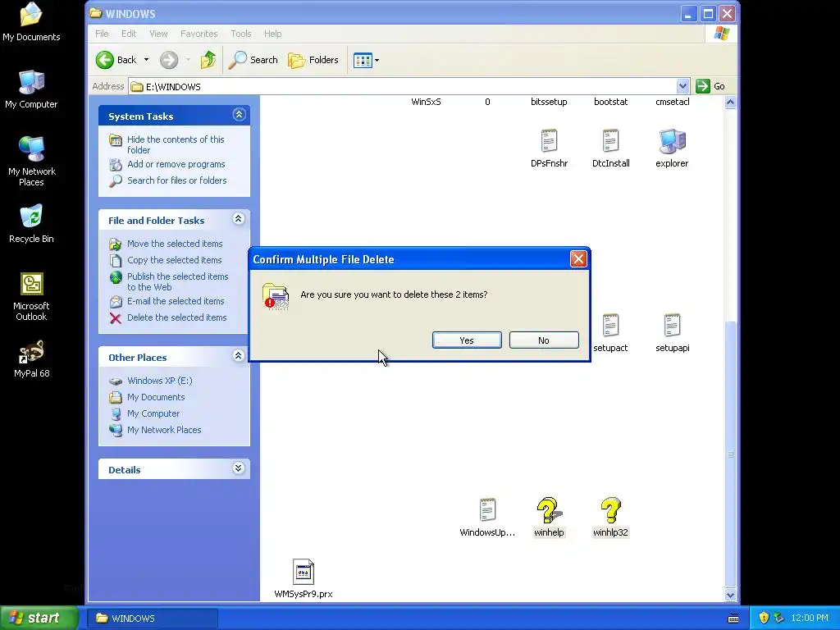The height and width of the screenshot is (630, 840).
Task: Click the WINDOWS taskbar button
Action: pos(152,619)
